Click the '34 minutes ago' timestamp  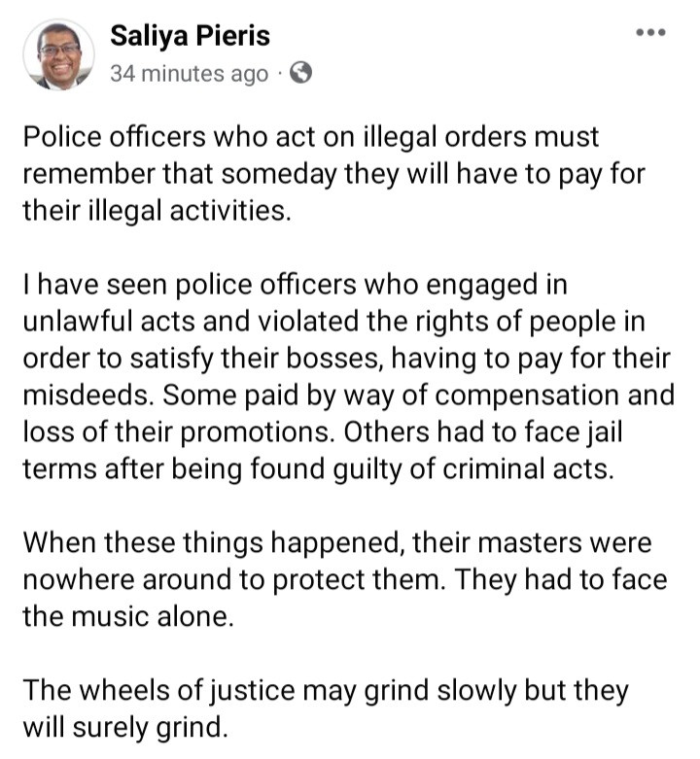point(189,74)
